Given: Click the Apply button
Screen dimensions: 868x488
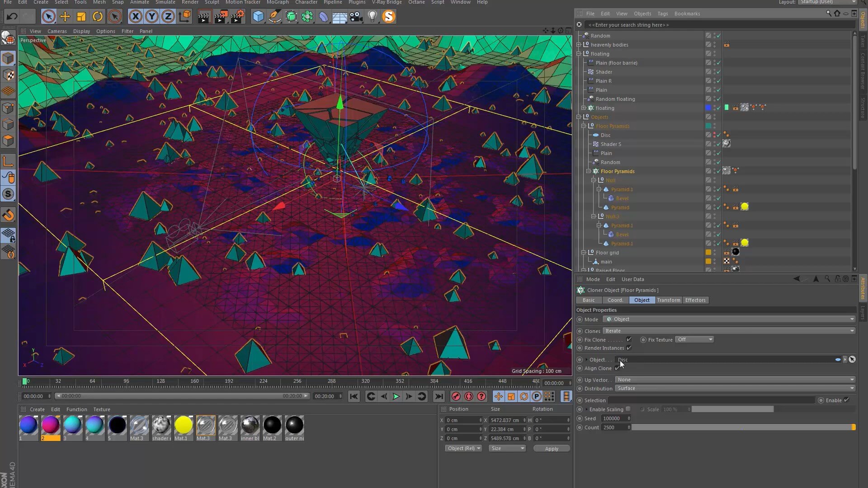Looking at the screenshot, I should [x=551, y=449].
